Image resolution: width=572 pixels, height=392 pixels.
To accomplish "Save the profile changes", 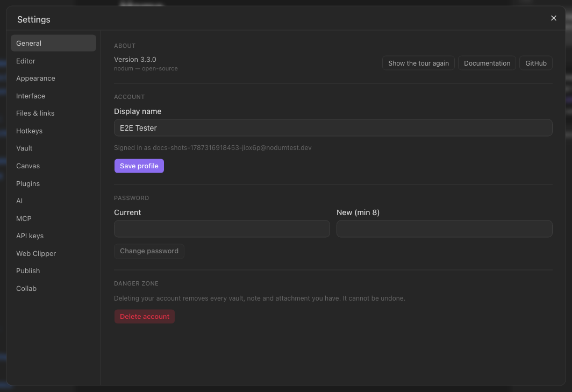I will pyautogui.click(x=139, y=166).
